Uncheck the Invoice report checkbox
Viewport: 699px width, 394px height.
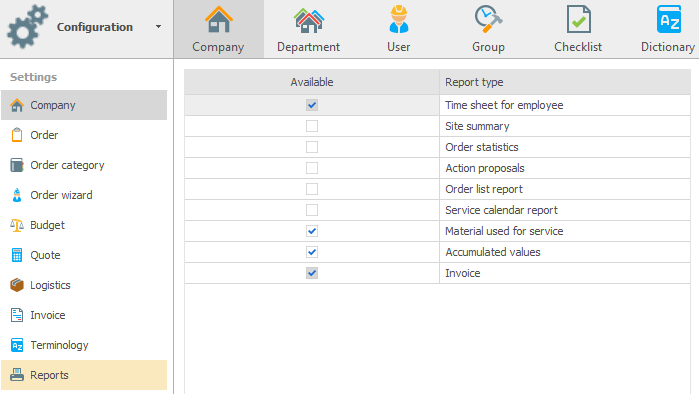312,273
